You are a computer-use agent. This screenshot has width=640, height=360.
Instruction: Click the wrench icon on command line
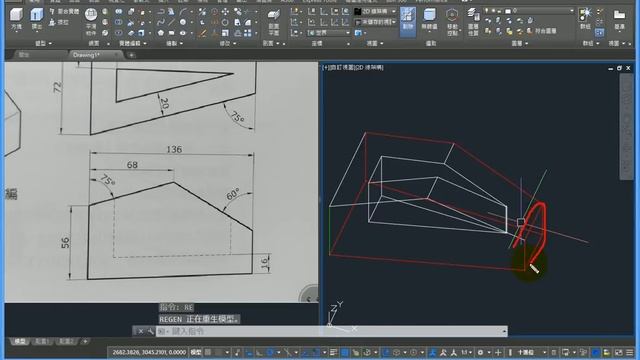pyautogui.click(x=151, y=331)
